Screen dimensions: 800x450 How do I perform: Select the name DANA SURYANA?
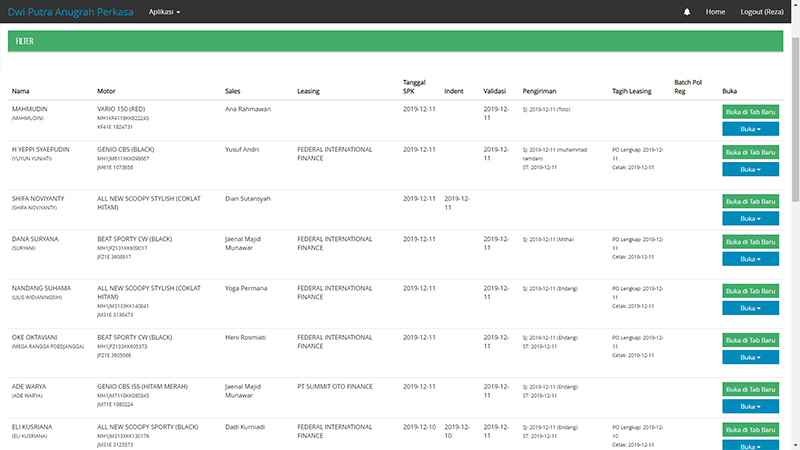[x=35, y=239]
